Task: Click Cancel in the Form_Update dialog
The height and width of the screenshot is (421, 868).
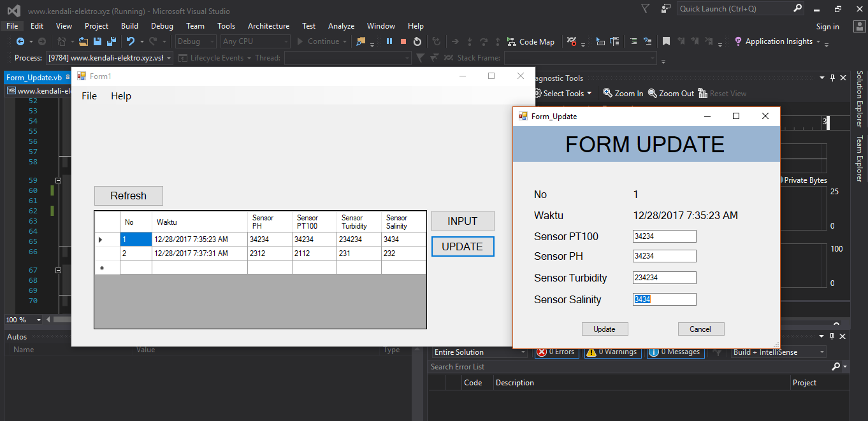Action: [700, 329]
